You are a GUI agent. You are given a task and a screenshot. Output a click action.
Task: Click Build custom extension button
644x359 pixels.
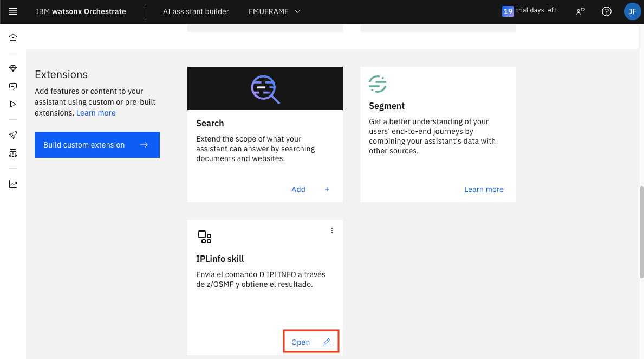(x=97, y=145)
